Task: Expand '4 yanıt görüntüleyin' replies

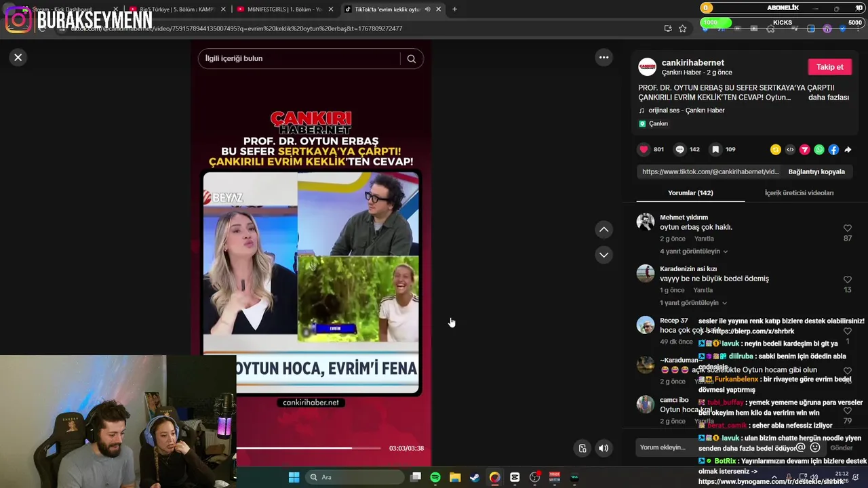Action: click(x=694, y=251)
